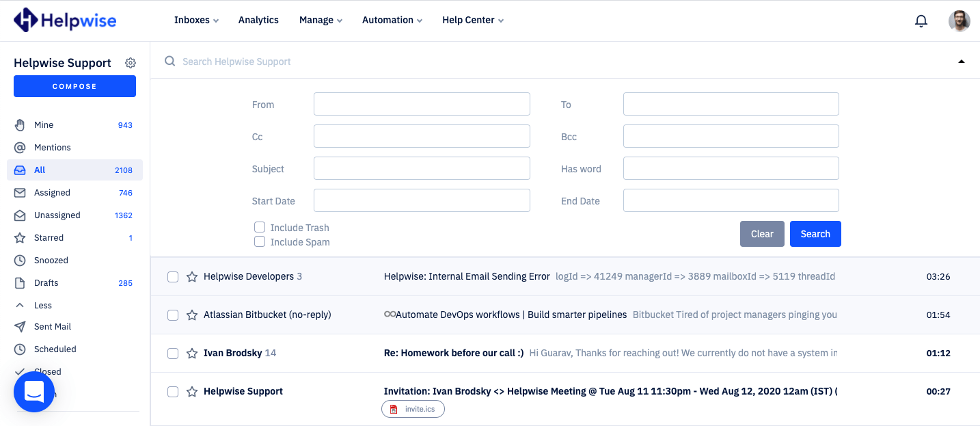Screen dimensions: 980x426
Task: Open the Ivan Brodsky Helpwise Meeting invitation
Action: click(x=610, y=392)
